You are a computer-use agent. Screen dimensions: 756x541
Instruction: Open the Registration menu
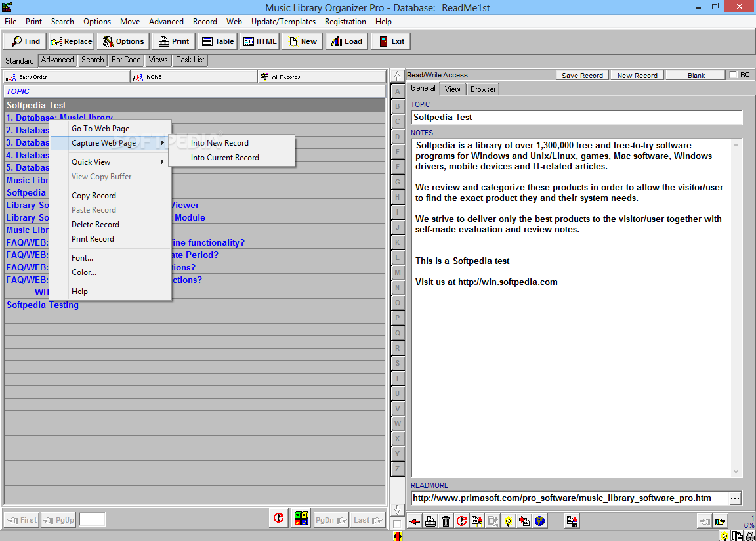(345, 22)
